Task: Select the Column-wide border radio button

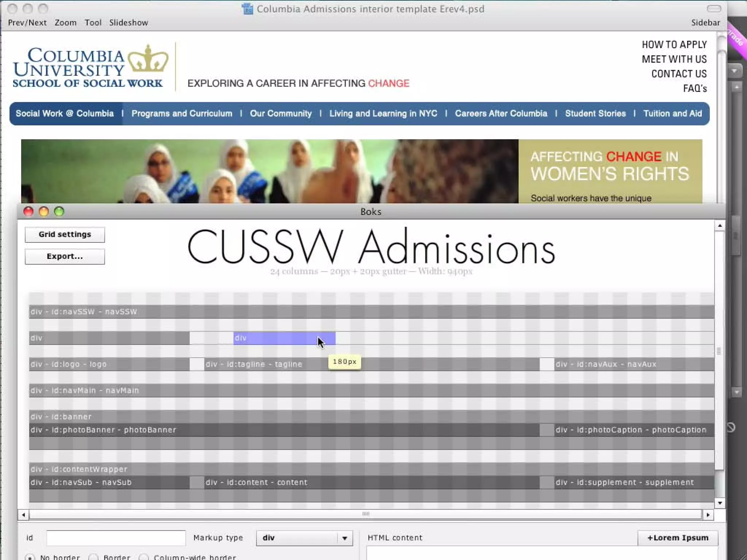Action: pos(144,557)
